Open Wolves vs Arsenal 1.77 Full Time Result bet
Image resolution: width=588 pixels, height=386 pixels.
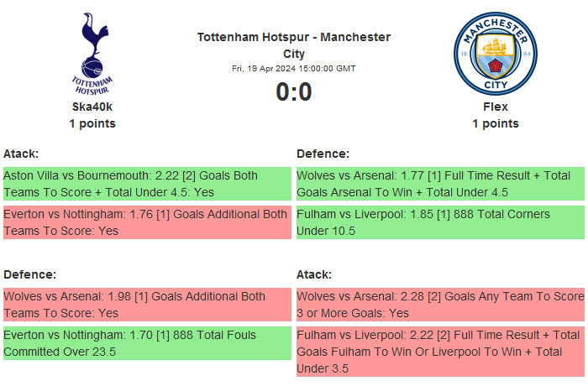pyautogui.click(x=439, y=184)
